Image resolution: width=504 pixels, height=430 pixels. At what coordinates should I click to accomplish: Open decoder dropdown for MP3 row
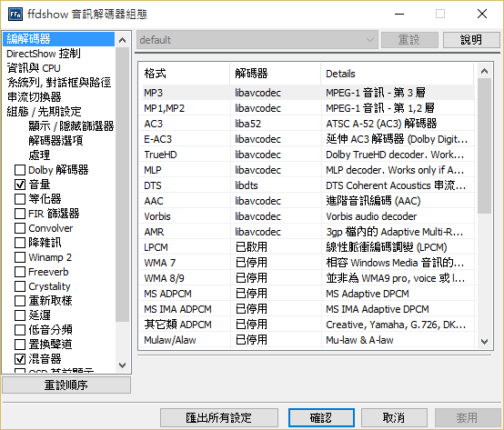coord(257,93)
